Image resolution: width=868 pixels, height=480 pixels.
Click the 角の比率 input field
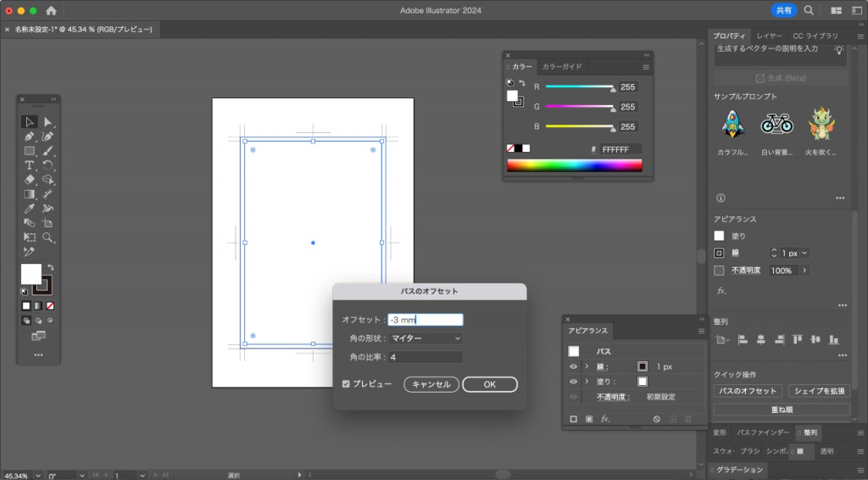426,357
